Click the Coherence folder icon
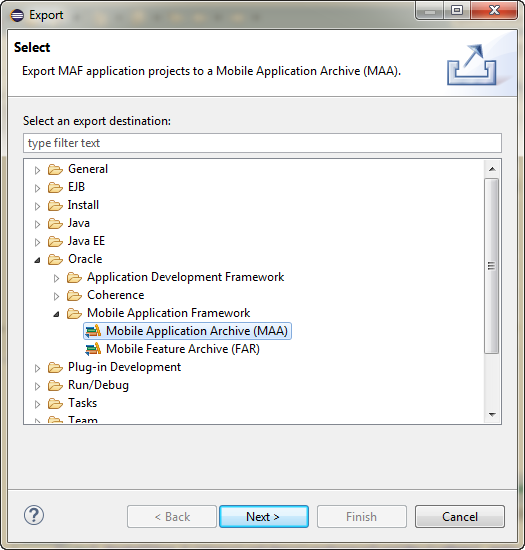Viewport: 525px width, 550px height. tap(74, 295)
